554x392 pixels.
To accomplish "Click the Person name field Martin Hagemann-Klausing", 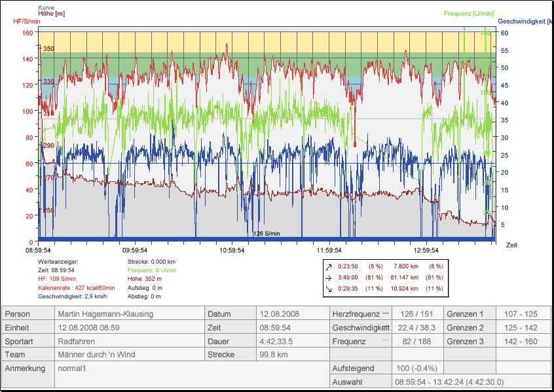I will pyautogui.click(x=105, y=314).
